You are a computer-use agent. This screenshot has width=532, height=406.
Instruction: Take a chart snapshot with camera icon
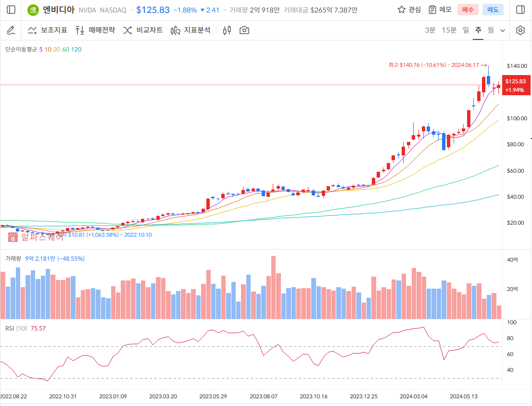[244, 30]
